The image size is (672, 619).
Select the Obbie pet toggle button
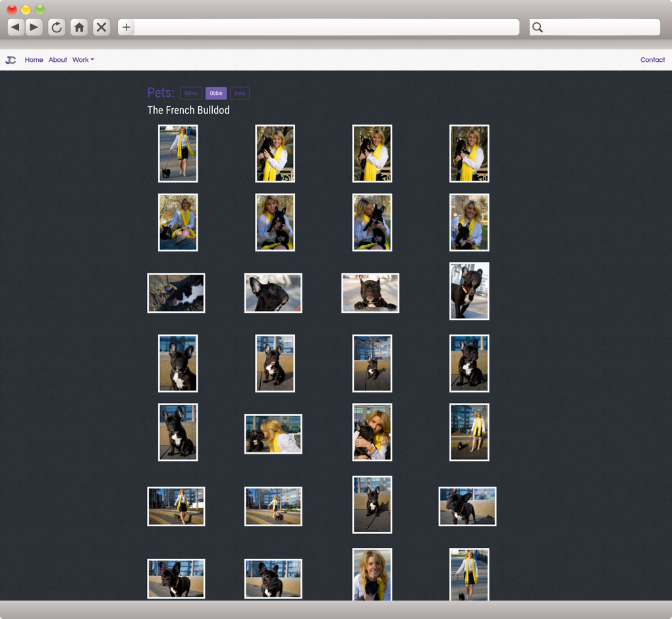click(216, 94)
